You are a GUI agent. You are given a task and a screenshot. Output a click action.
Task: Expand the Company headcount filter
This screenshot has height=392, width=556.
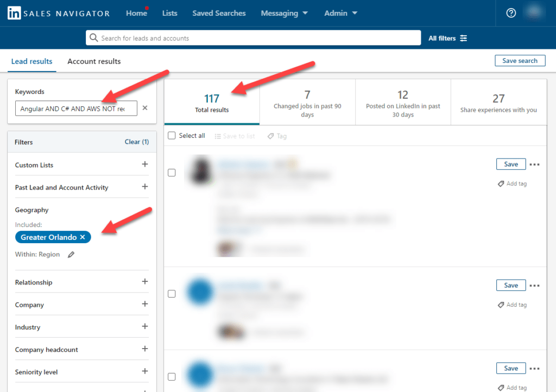(x=144, y=349)
